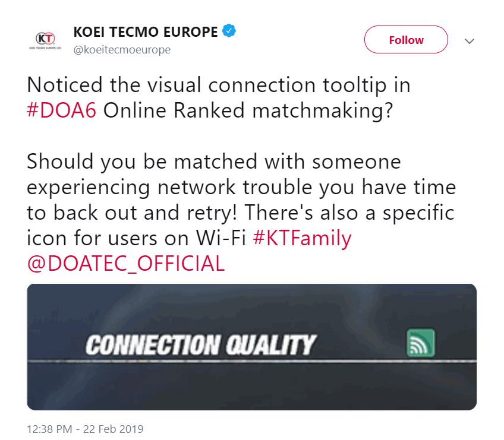Click the @koeitecmoeurope handle

click(x=121, y=50)
